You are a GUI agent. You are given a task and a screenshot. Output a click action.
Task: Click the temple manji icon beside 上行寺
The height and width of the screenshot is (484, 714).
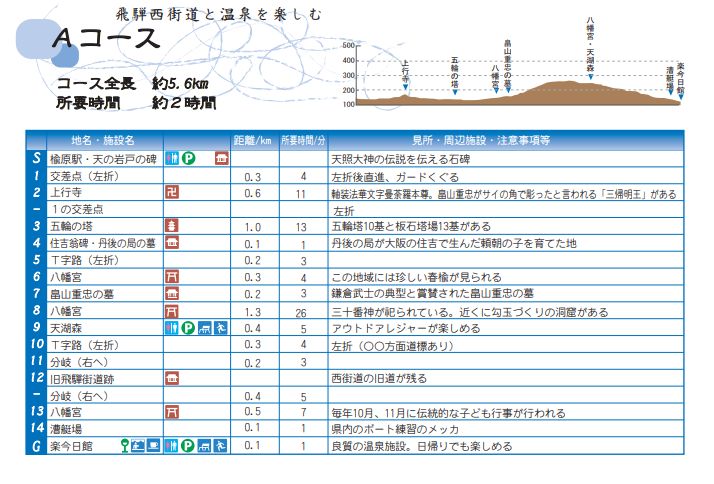click(172, 192)
